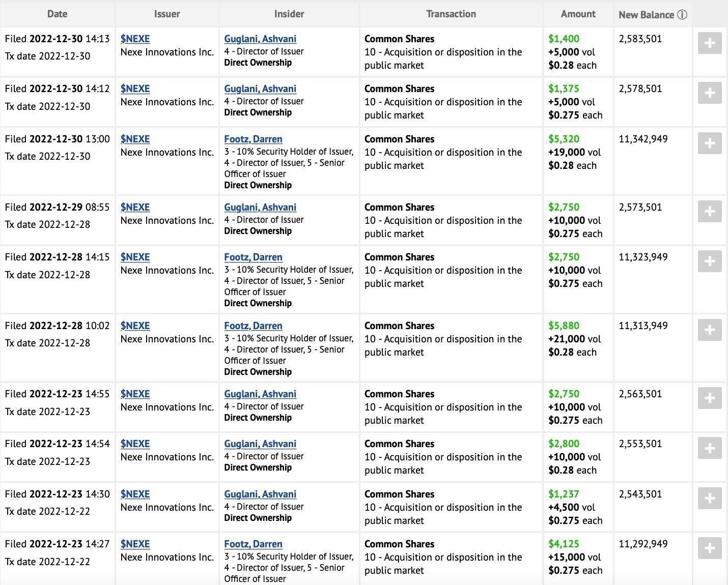Expand the row filed 2022-12-23 14:55
Viewport: 728px width, 585px height.
point(710,398)
